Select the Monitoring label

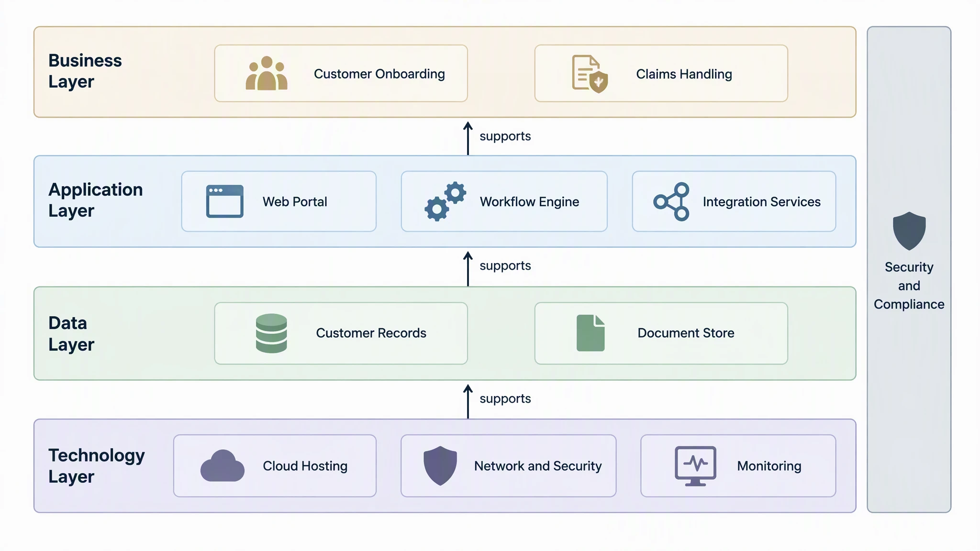[769, 466]
